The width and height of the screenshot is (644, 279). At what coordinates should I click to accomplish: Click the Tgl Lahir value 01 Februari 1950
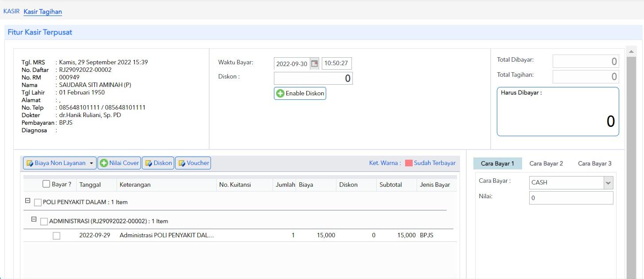point(82,92)
